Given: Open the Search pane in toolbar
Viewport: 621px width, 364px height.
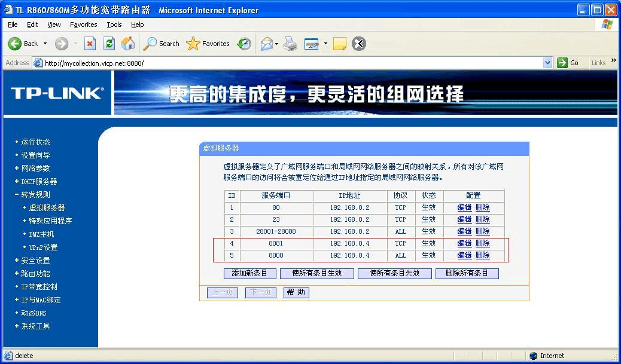Looking at the screenshot, I should (x=162, y=44).
